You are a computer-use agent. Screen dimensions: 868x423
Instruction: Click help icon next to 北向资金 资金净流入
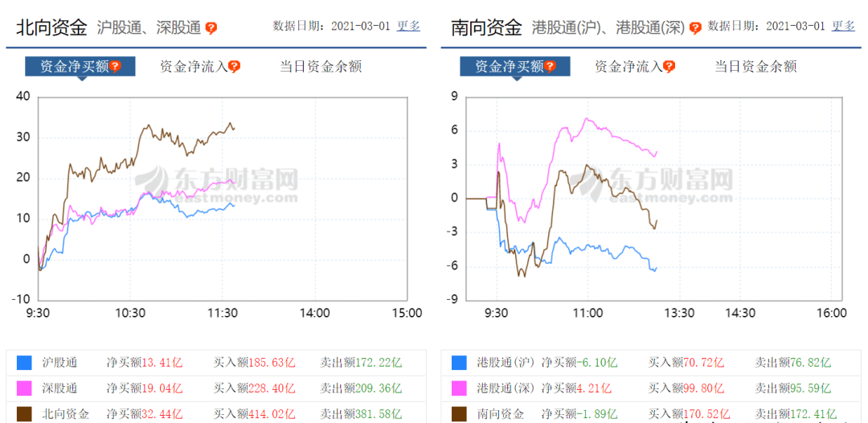235,67
